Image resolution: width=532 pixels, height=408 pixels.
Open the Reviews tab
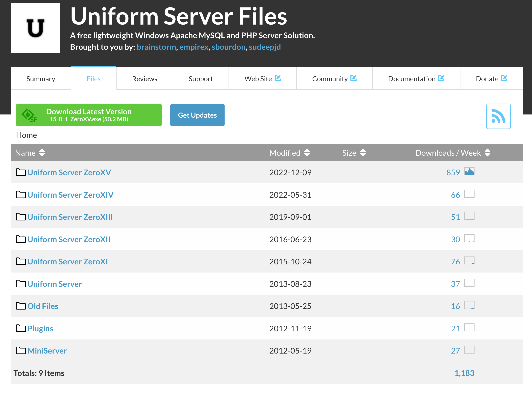coord(145,79)
